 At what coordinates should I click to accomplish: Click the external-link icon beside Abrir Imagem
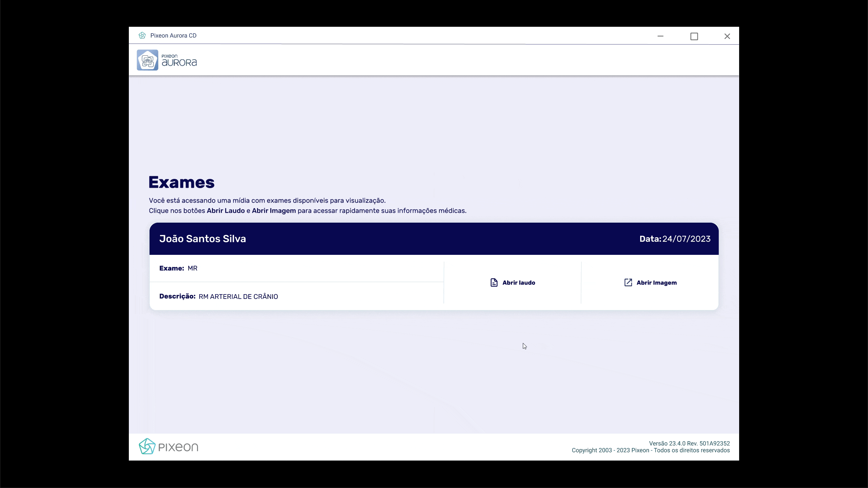(628, 283)
